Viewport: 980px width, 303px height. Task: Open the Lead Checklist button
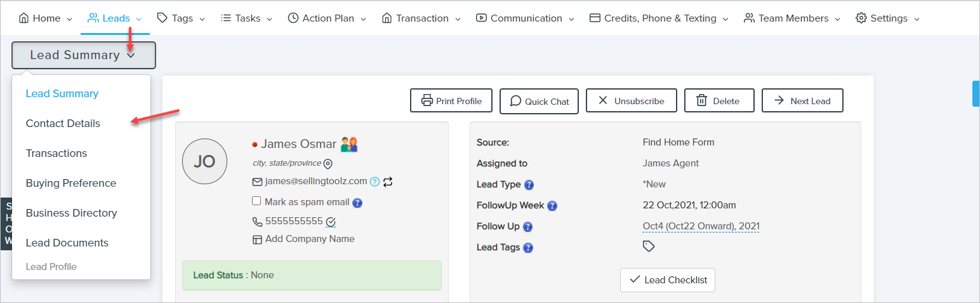667,280
